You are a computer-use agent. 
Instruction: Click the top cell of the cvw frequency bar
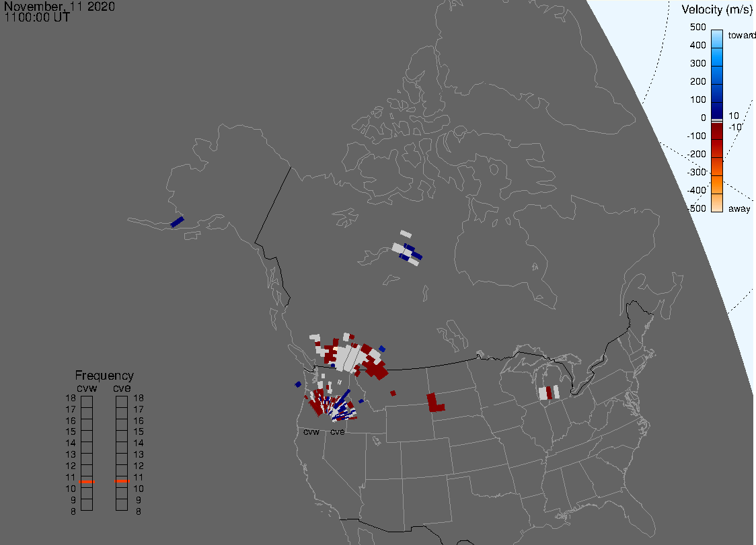[x=87, y=402]
